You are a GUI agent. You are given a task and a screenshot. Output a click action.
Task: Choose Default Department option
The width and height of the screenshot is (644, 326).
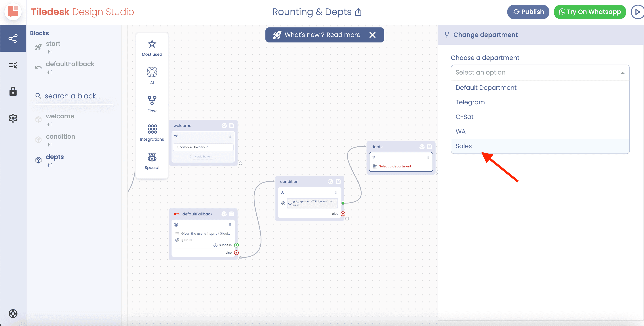pyautogui.click(x=540, y=88)
